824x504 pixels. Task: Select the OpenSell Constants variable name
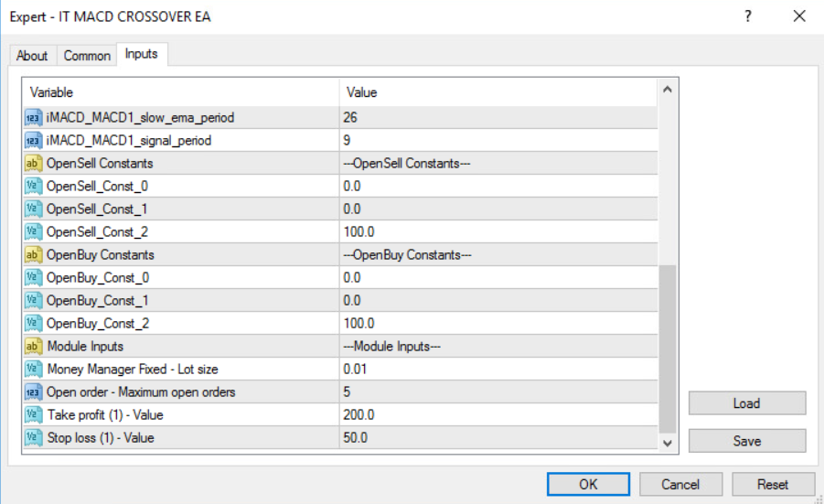(100, 164)
